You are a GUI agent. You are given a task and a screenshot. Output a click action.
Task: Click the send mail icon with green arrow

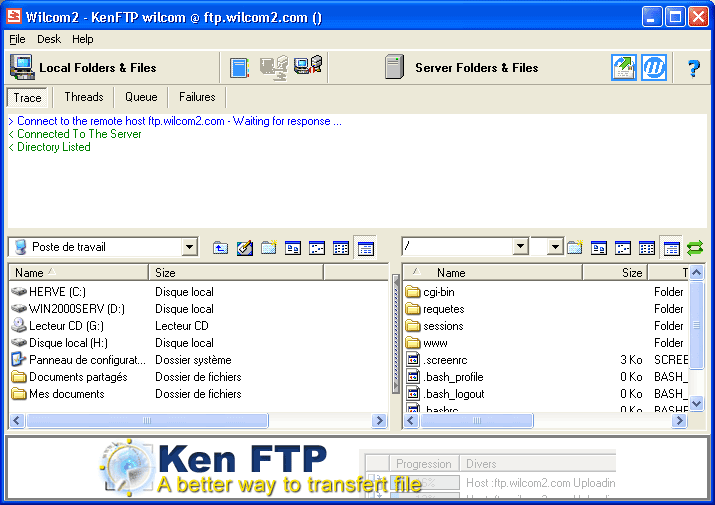point(623,68)
